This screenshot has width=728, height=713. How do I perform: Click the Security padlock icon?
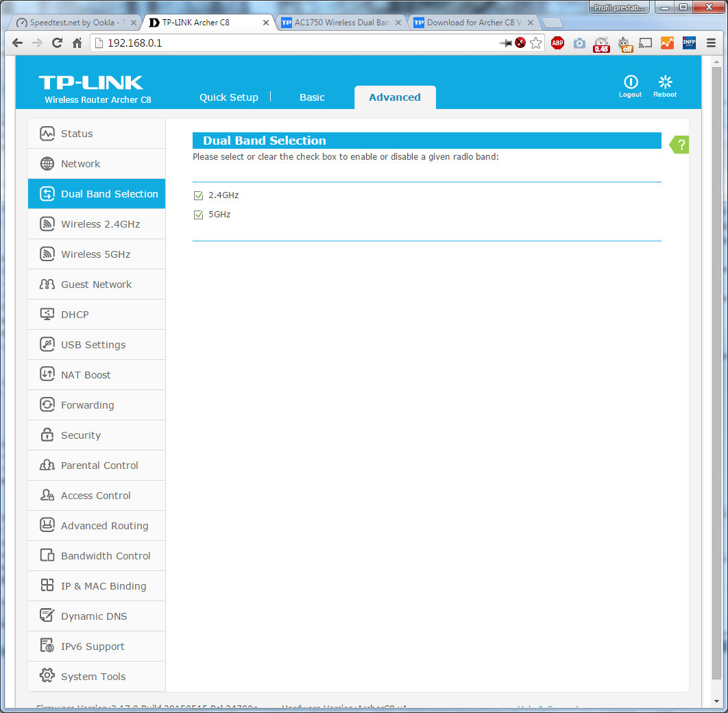47,435
